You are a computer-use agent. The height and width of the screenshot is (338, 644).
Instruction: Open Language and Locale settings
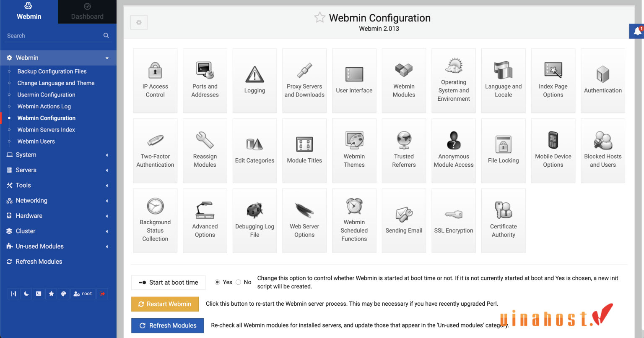[504, 81]
